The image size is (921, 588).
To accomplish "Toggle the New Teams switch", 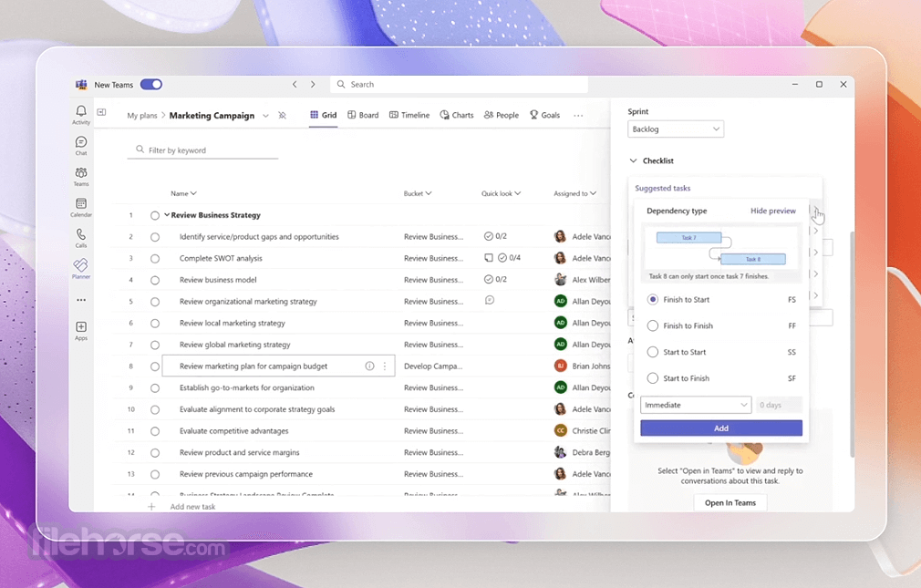I will click(x=151, y=85).
